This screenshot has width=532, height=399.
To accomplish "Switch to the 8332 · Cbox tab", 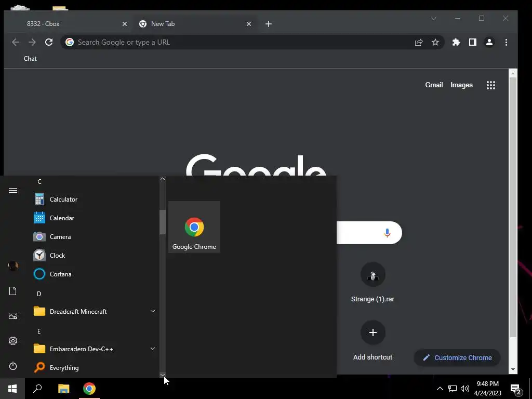I will click(68, 24).
